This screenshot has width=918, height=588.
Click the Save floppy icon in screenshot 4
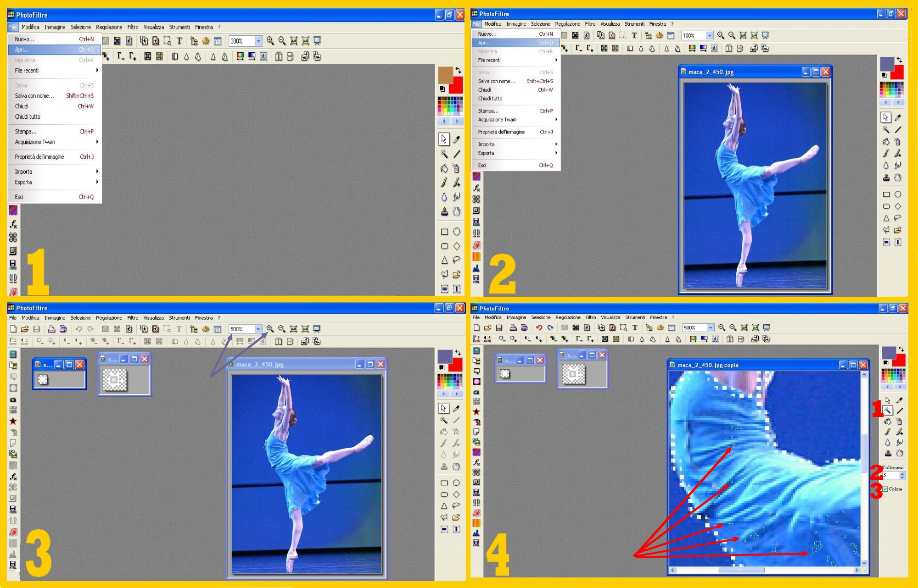[499, 327]
